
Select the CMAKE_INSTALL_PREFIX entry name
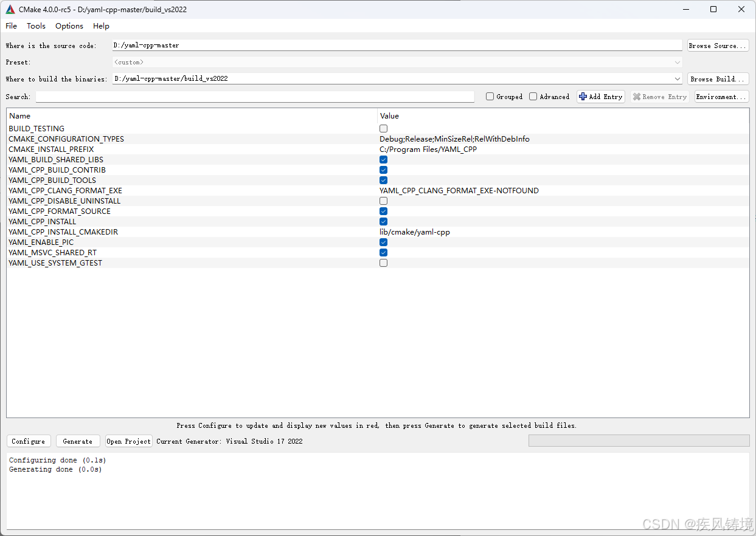point(51,149)
